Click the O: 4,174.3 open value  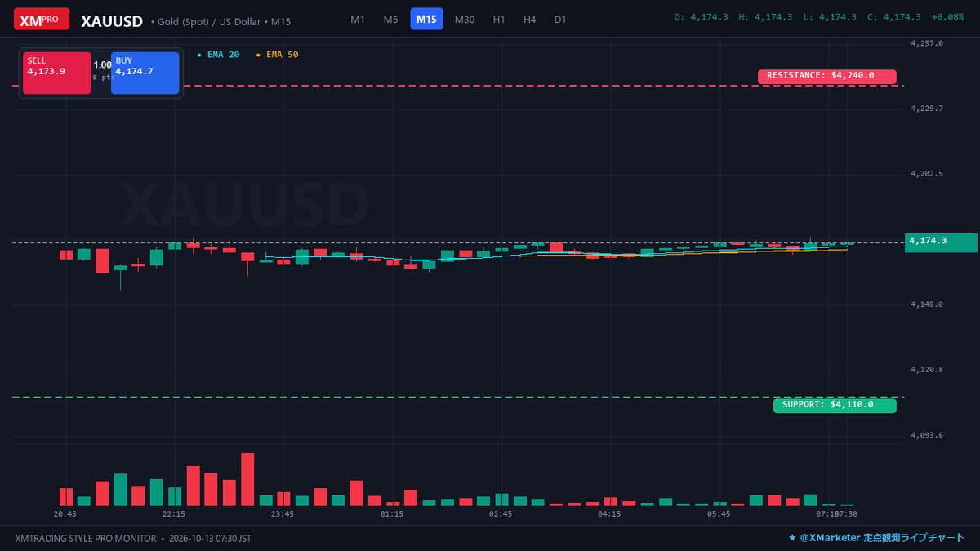tap(701, 17)
